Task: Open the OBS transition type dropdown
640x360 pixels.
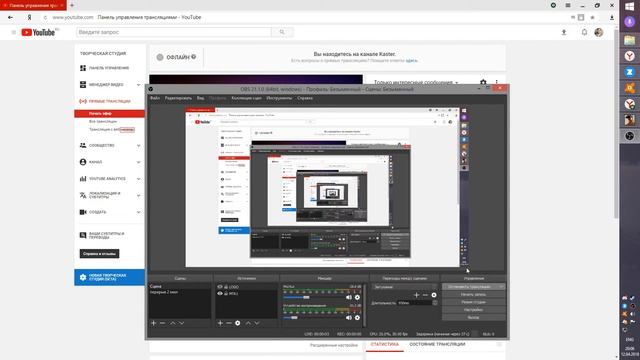Action: pyautogui.click(x=404, y=287)
